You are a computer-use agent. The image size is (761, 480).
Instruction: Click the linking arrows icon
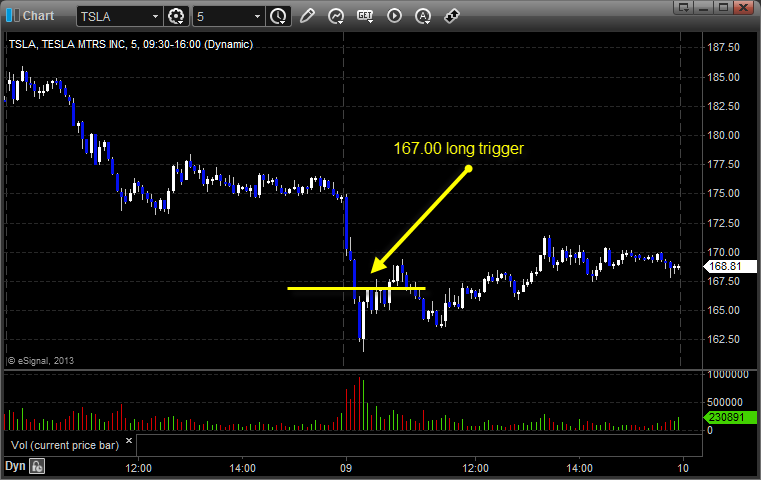point(452,16)
